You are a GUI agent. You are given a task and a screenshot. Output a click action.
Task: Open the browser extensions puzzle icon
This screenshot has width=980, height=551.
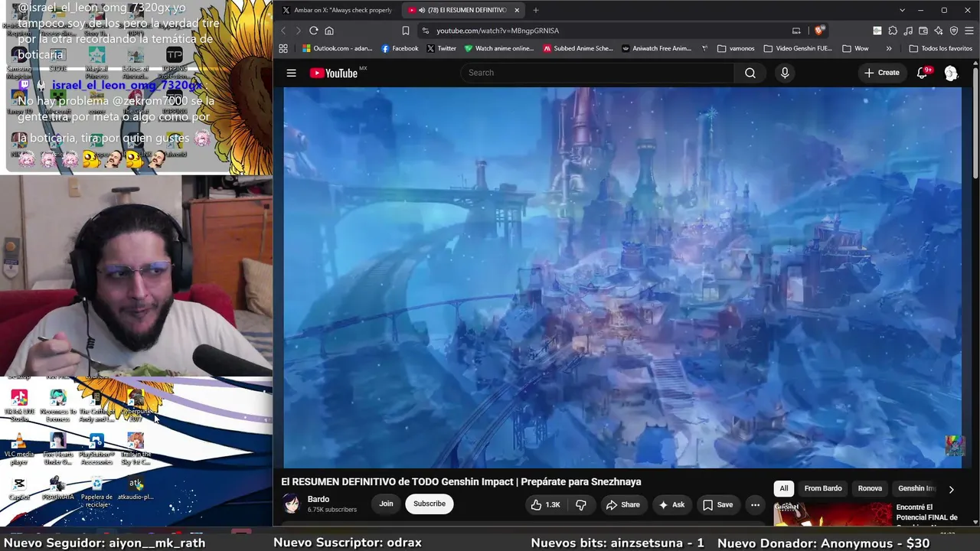893,31
